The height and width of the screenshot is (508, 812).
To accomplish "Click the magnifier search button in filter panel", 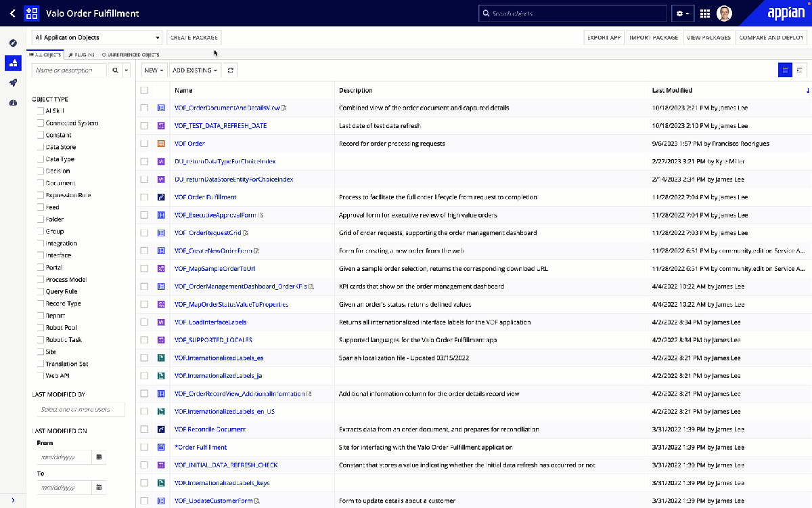I will click(x=115, y=70).
